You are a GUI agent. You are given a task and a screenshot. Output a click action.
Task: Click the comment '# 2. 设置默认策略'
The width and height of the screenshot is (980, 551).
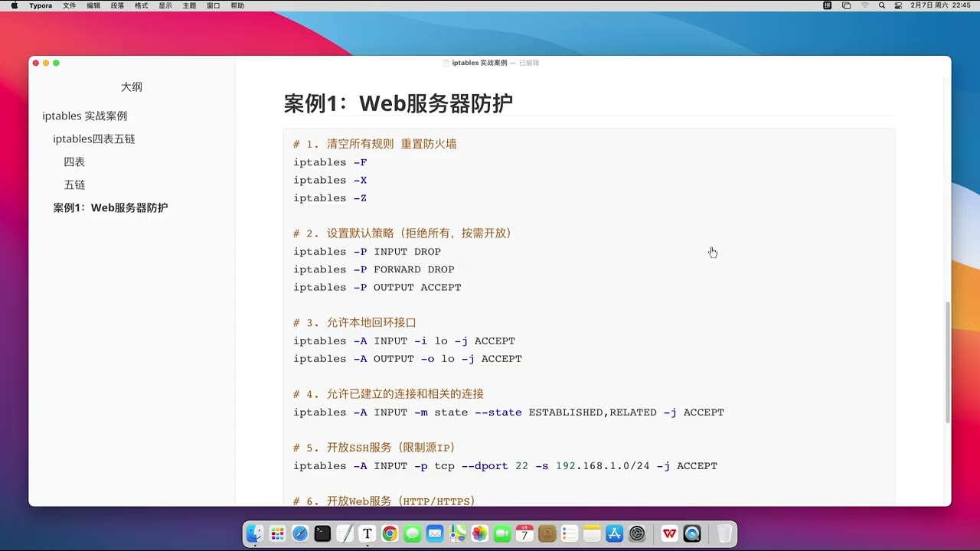coord(402,233)
